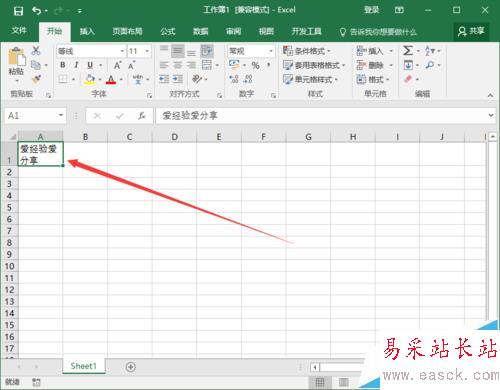Image resolution: width=500 pixels, height=390 pixels.
Task: Switch to the Formulas tab
Action: click(168, 31)
